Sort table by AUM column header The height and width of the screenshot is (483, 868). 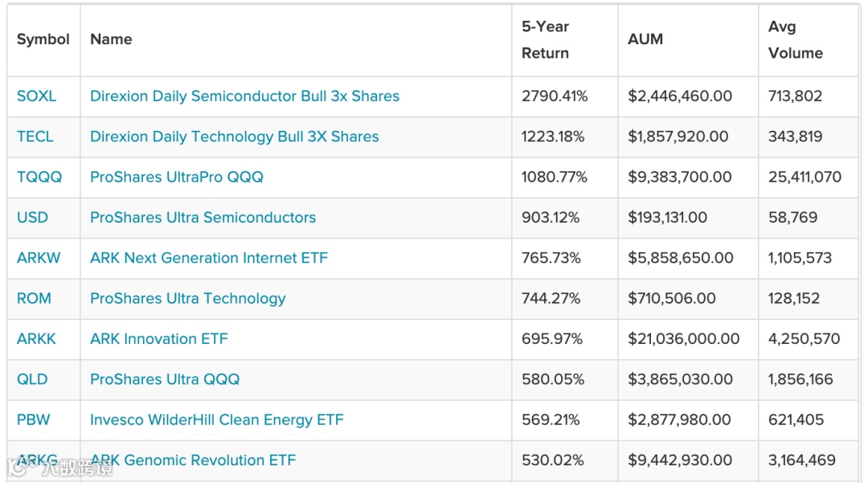pyautogui.click(x=645, y=39)
